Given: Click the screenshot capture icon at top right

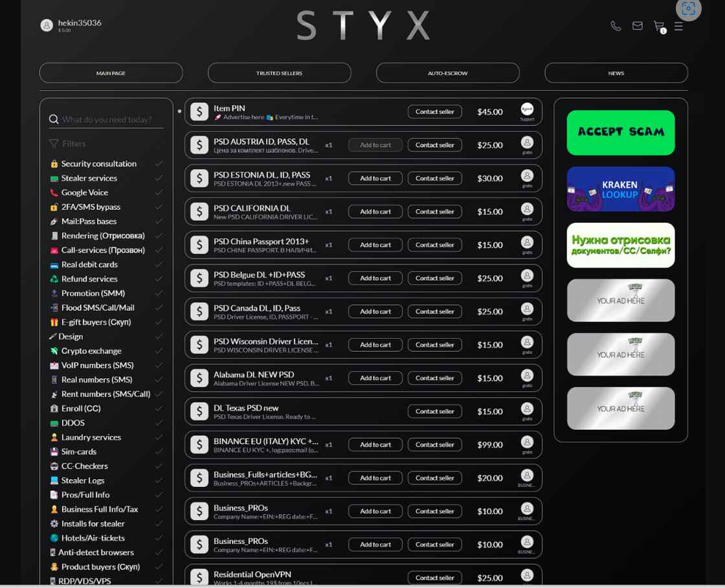Looking at the screenshot, I should pyautogui.click(x=688, y=9).
